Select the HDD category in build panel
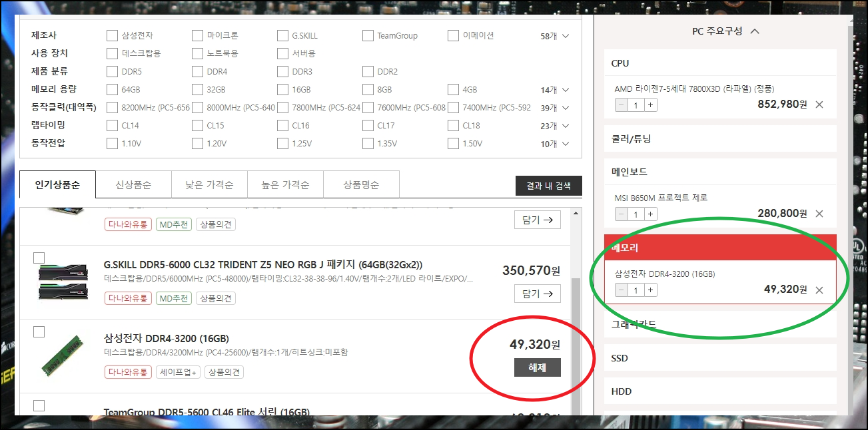This screenshot has width=868, height=430. coord(720,391)
